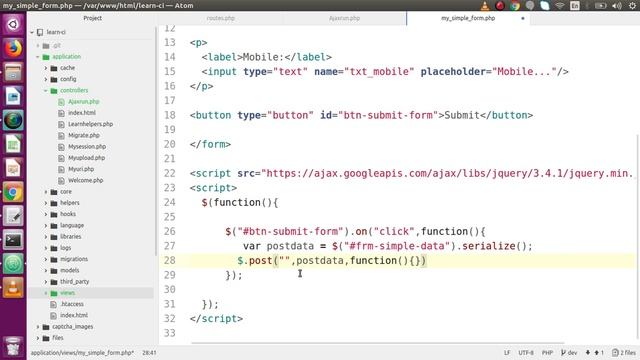Click the Project panel header

pos(93,18)
